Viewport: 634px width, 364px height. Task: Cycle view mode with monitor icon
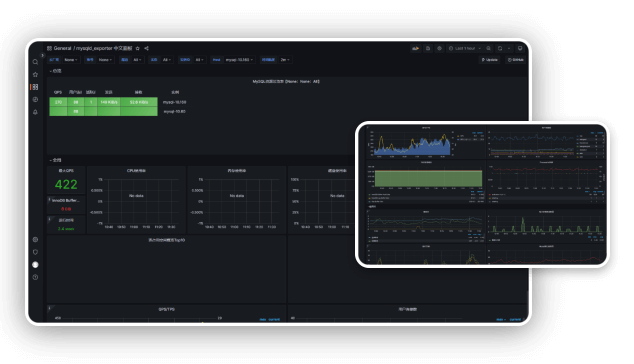[520, 48]
